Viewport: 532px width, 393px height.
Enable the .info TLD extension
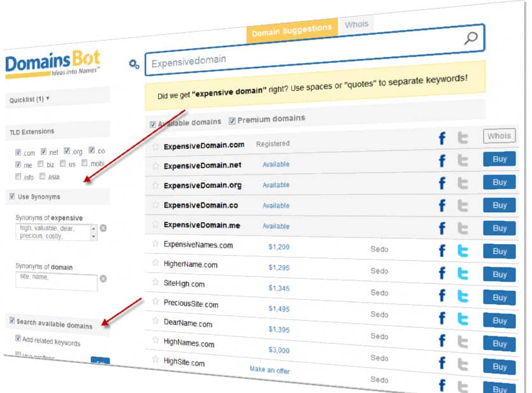tap(18, 176)
